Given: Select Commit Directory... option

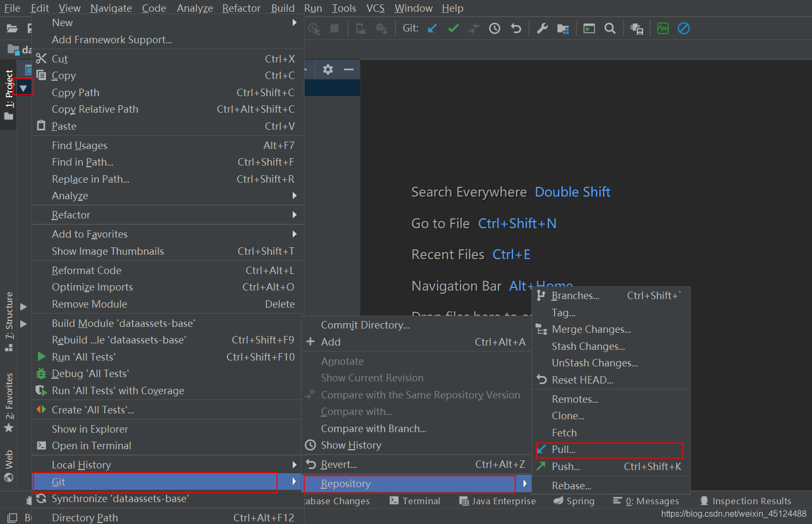Looking at the screenshot, I should coord(417,325).
